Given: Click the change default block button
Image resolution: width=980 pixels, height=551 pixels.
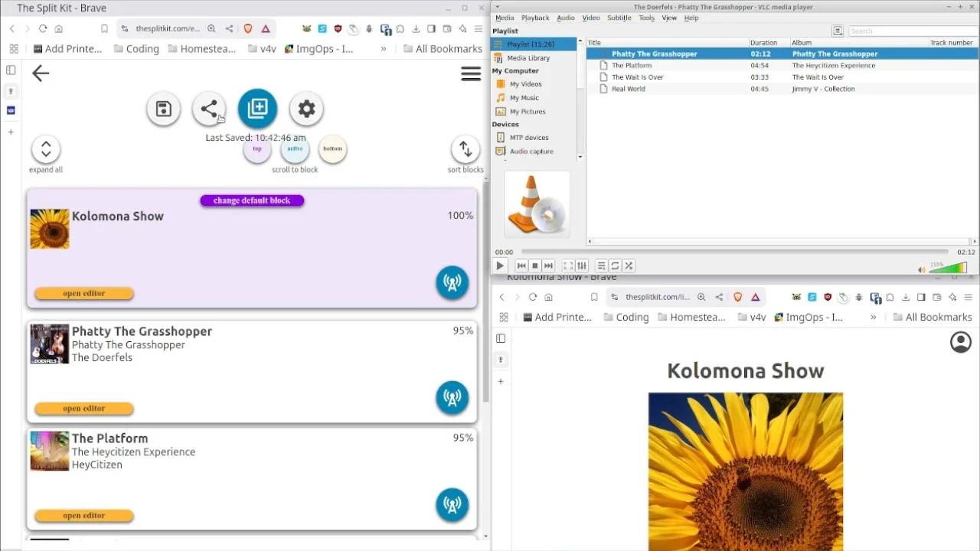Looking at the screenshot, I should (x=252, y=201).
